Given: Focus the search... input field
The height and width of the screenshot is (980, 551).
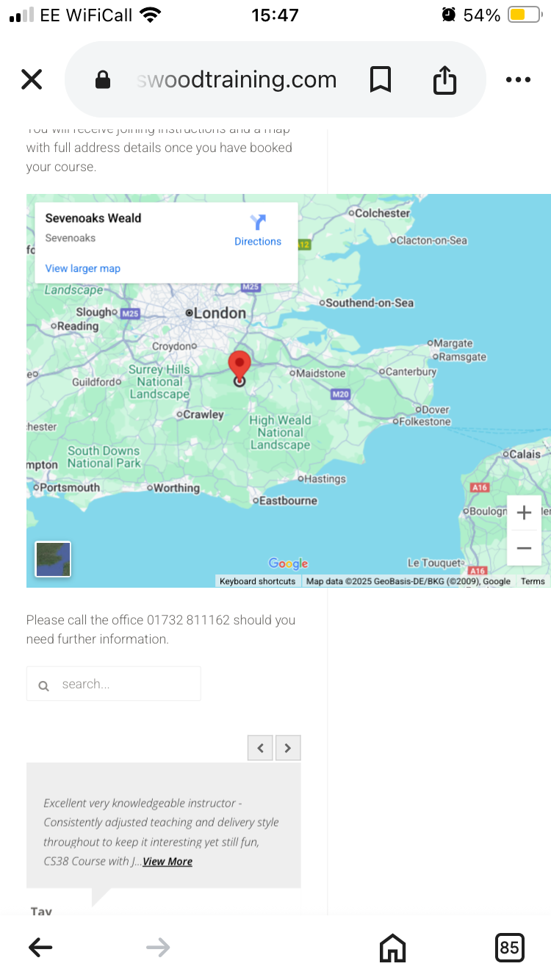Looking at the screenshot, I should (x=114, y=684).
